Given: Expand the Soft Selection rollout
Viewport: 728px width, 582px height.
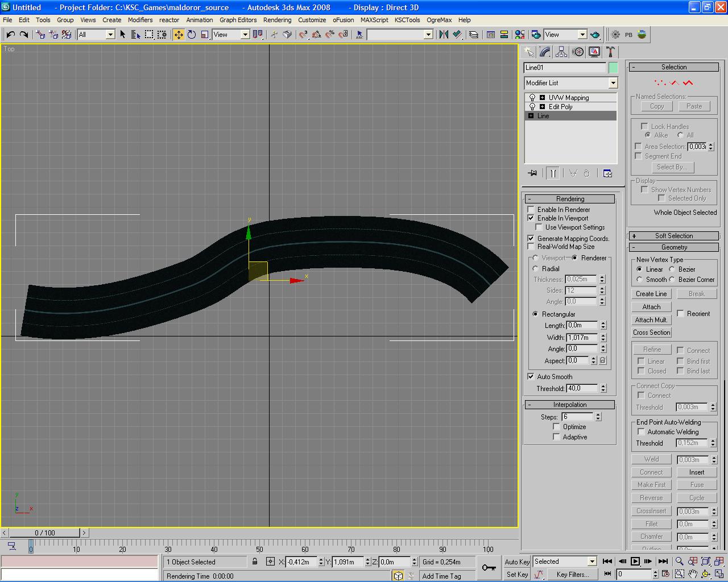Looking at the screenshot, I should pos(674,236).
